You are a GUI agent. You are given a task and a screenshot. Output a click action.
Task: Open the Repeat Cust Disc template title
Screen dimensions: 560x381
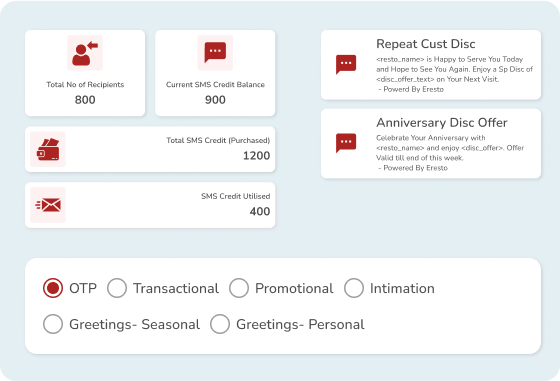point(426,44)
